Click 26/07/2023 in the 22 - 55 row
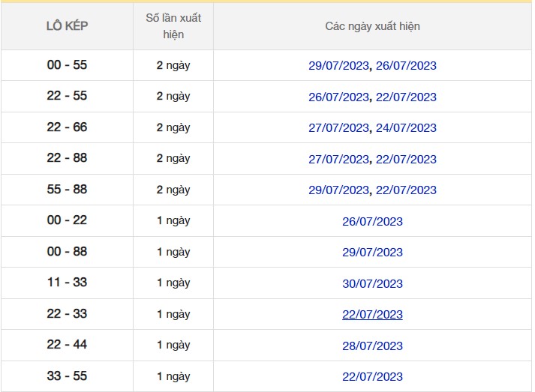 point(338,97)
